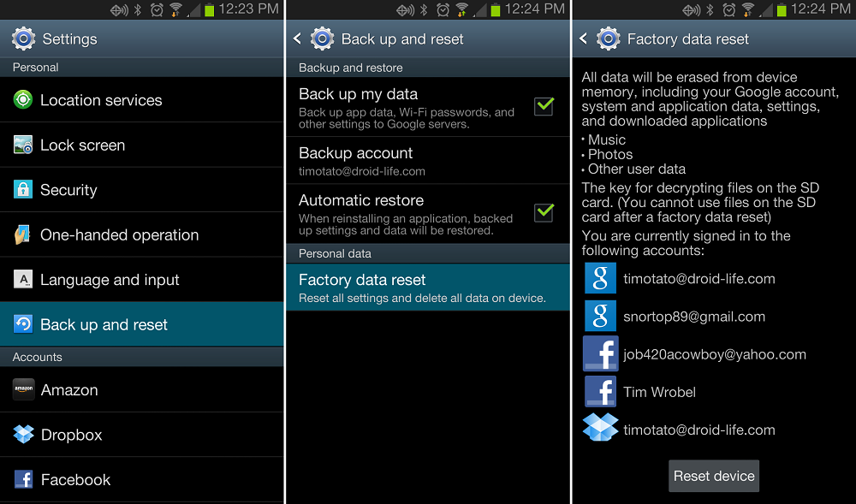Open the Amazon account icon

(23, 389)
